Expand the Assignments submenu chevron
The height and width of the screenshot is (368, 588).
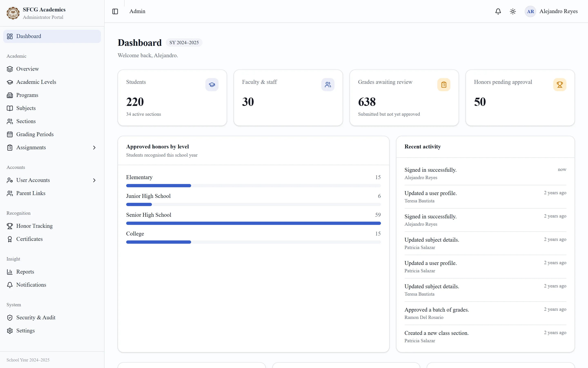pos(94,148)
